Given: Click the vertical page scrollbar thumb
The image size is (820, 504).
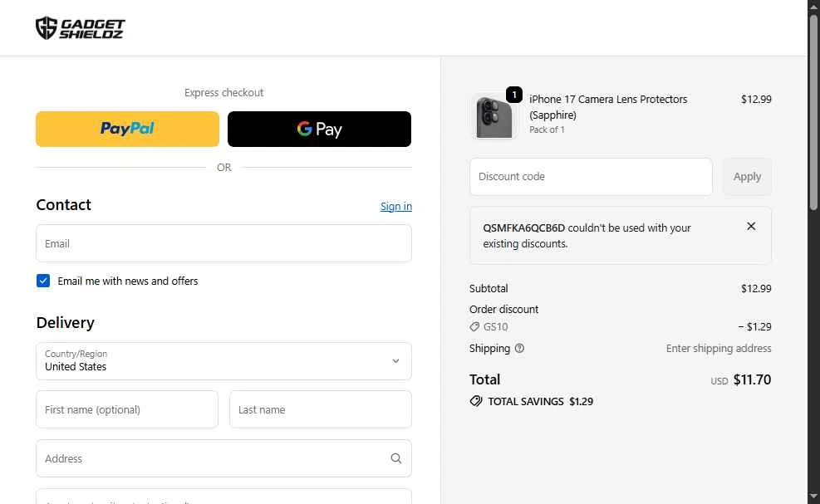Looking at the screenshot, I should click(813, 112).
